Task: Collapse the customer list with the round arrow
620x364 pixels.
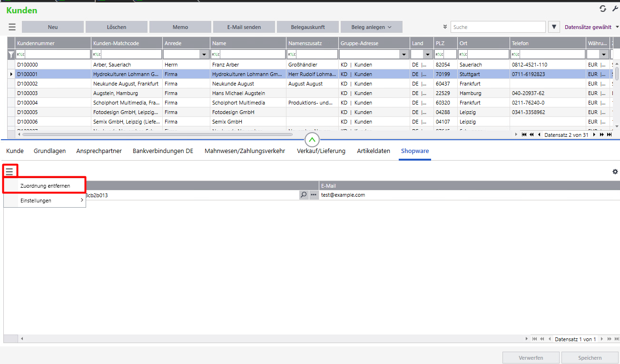Action: [x=312, y=140]
